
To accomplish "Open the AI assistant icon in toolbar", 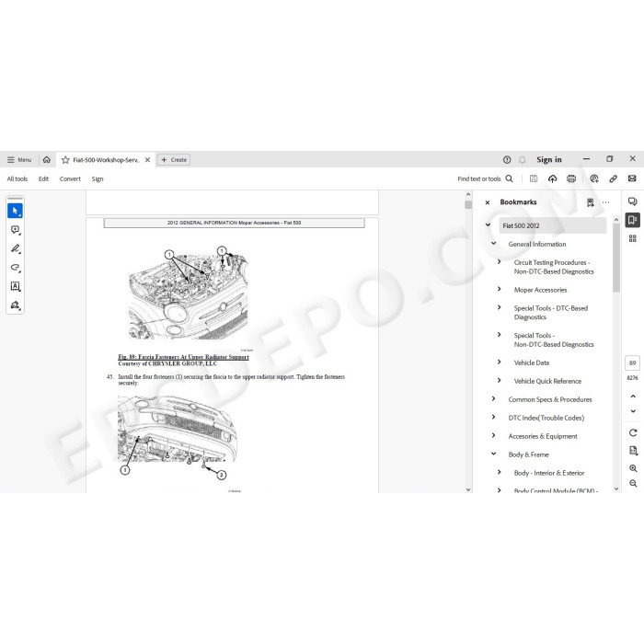I will click(x=594, y=178).
